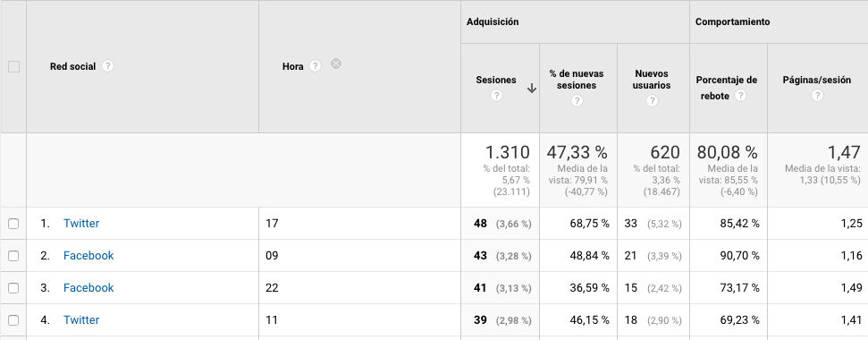Viewport: 868px width, 340px height.
Task: Click sessions value 43 (3,28 %)
Action: pos(502,255)
